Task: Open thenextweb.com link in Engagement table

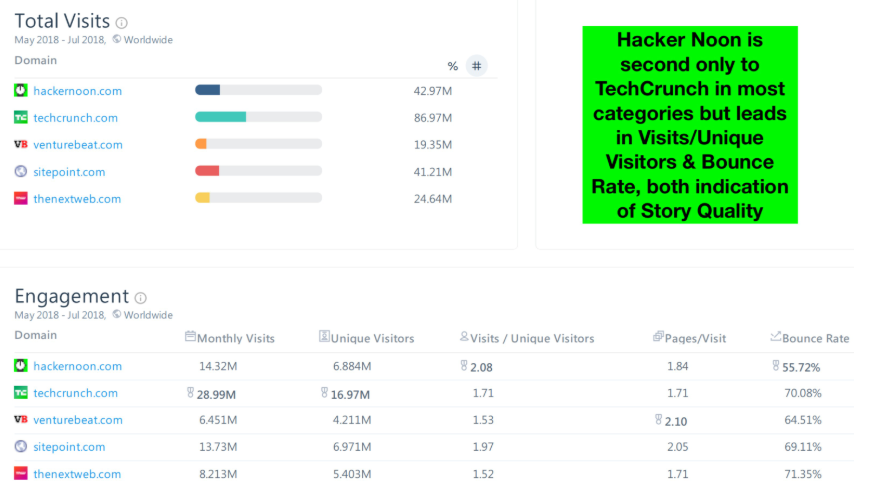Action: pos(77,474)
